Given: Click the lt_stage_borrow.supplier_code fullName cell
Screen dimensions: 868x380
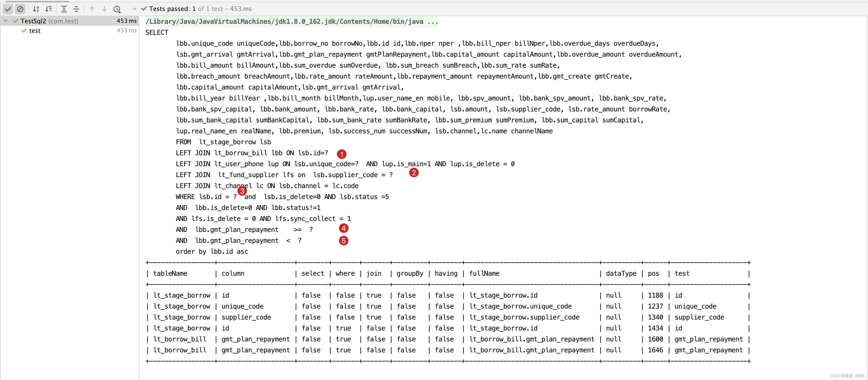Looking at the screenshot, I should pyautogui.click(x=524, y=317).
